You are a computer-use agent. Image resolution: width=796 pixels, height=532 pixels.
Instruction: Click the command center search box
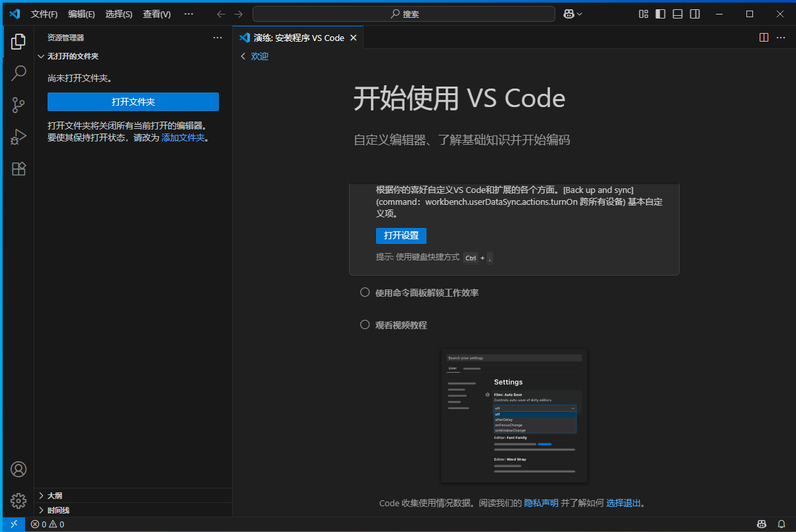(x=404, y=14)
